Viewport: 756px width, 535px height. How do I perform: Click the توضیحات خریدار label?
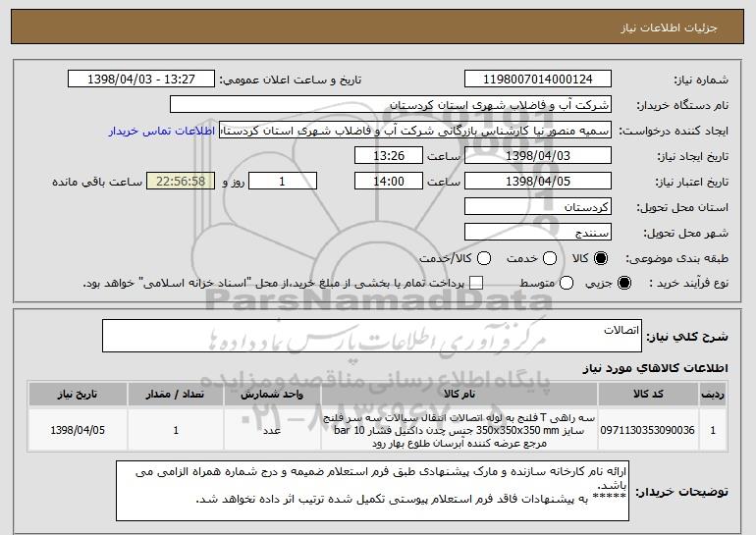click(681, 492)
